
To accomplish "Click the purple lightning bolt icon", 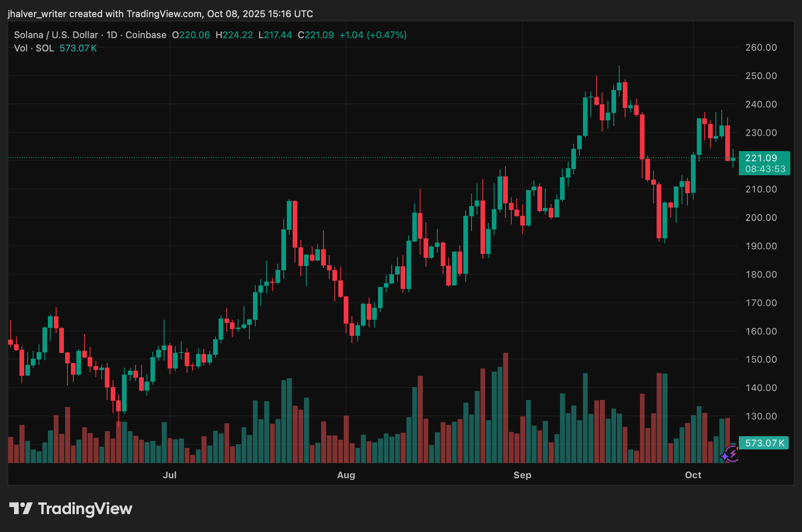I will pos(733,453).
